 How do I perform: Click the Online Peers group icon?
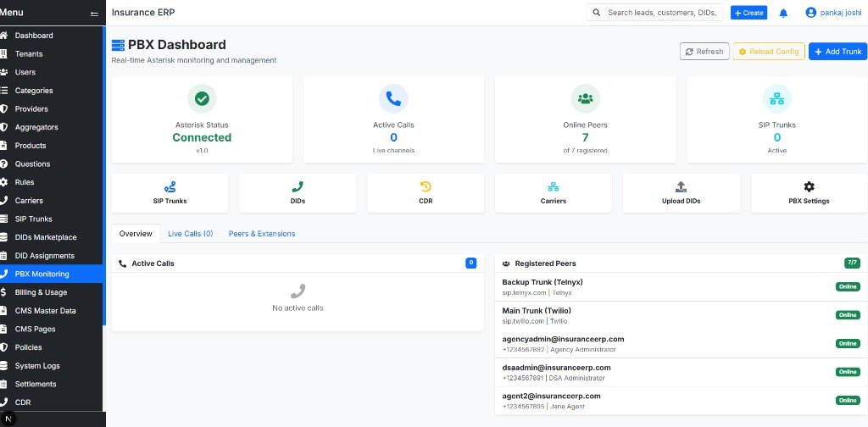pos(585,99)
